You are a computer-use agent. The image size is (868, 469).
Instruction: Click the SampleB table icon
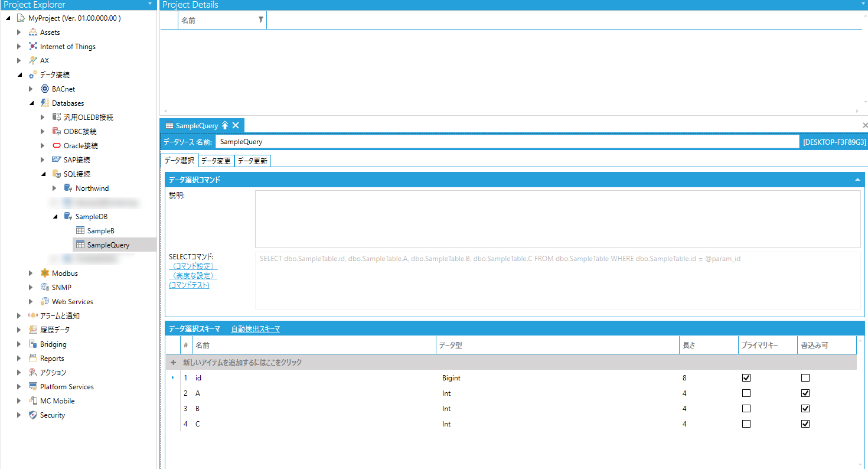coord(80,231)
